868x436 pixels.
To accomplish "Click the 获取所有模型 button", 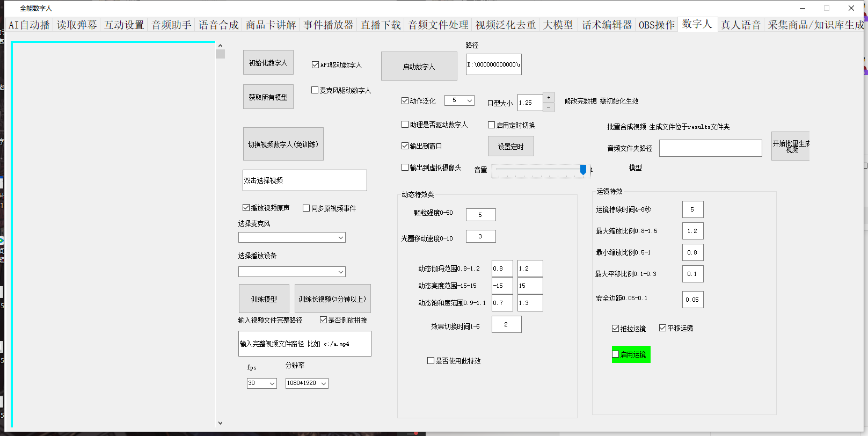I will [268, 97].
